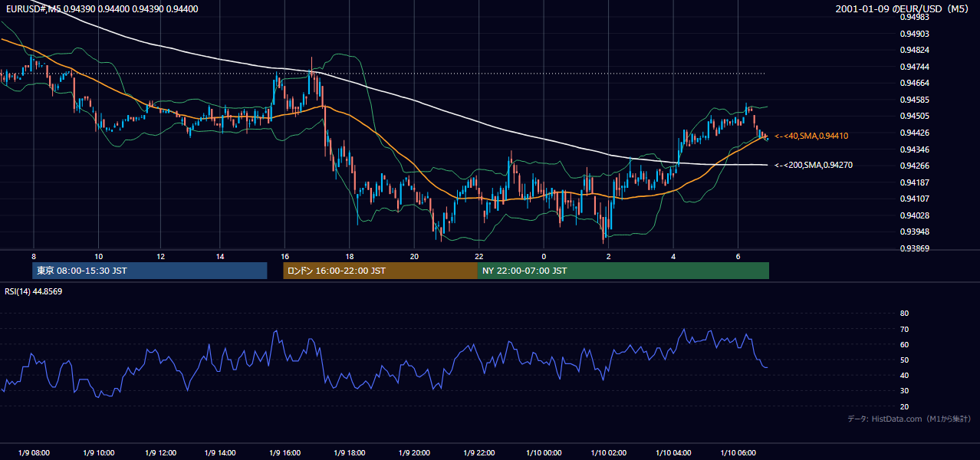The image size is (980, 460).
Task: Click bottom time label 1/9 08:00
Action: click(x=35, y=453)
